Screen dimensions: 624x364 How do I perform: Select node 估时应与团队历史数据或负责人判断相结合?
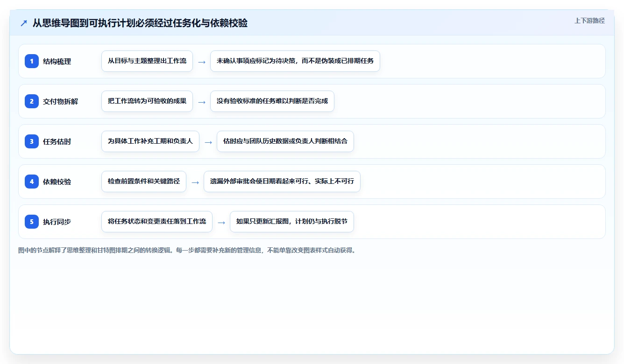[x=285, y=141]
